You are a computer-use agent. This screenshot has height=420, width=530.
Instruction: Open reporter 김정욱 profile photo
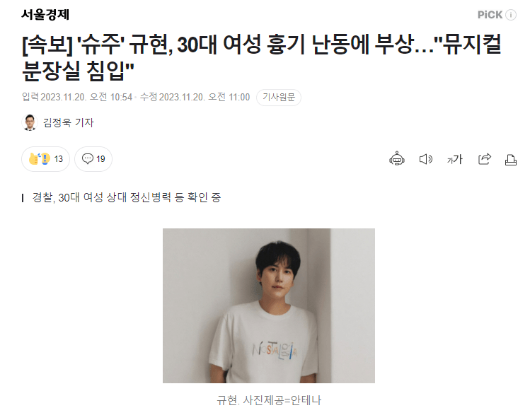click(30, 122)
